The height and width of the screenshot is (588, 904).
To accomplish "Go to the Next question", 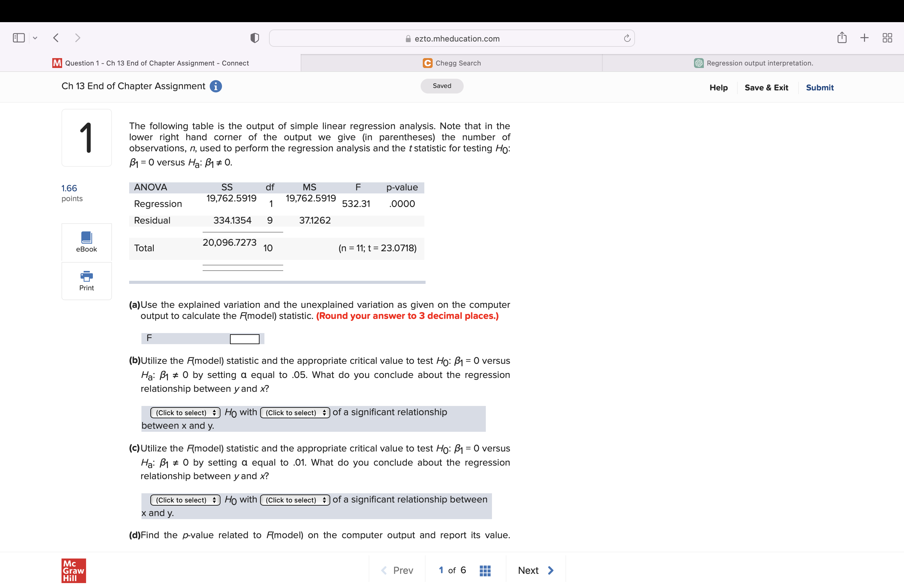I will click(x=536, y=570).
